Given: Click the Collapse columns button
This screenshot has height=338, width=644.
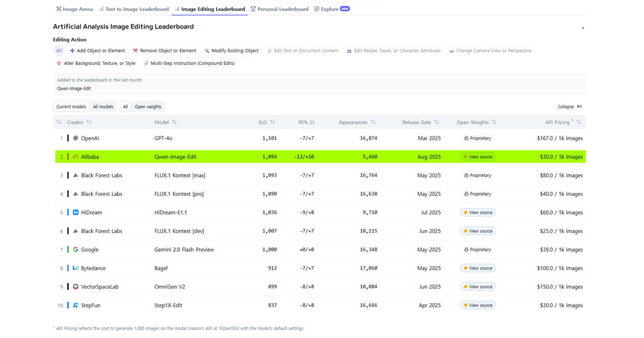Looking at the screenshot, I should (x=569, y=107).
